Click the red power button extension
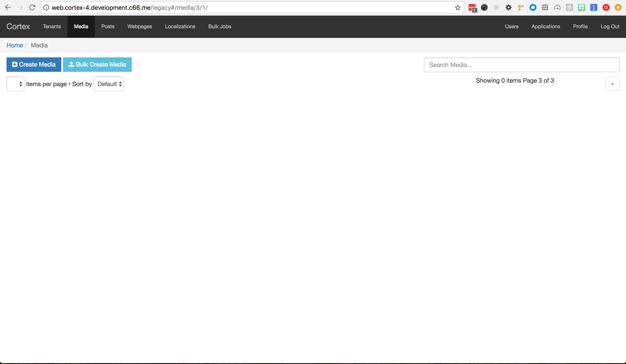This screenshot has width=626, height=364. (606, 8)
